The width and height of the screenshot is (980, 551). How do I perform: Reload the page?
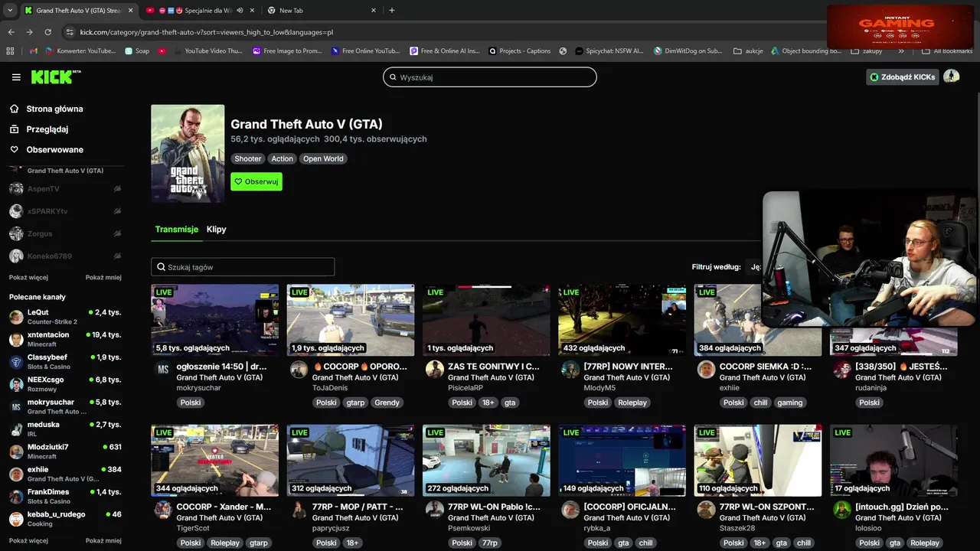pos(47,32)
